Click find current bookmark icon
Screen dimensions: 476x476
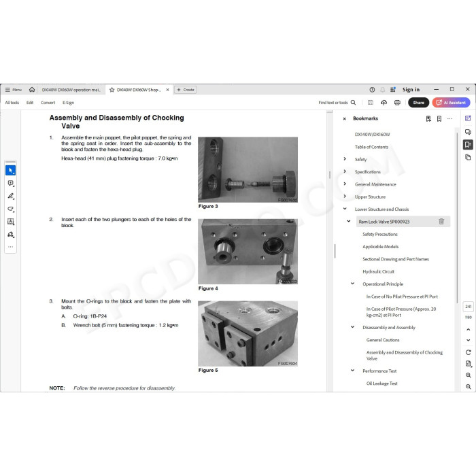tap(428, 119)
